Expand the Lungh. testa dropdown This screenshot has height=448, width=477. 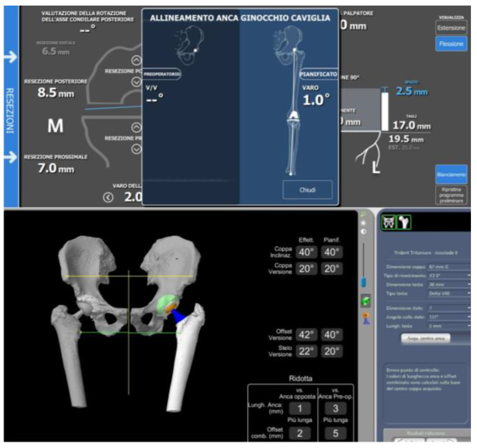pyautogui.click(x=469, y=326)
